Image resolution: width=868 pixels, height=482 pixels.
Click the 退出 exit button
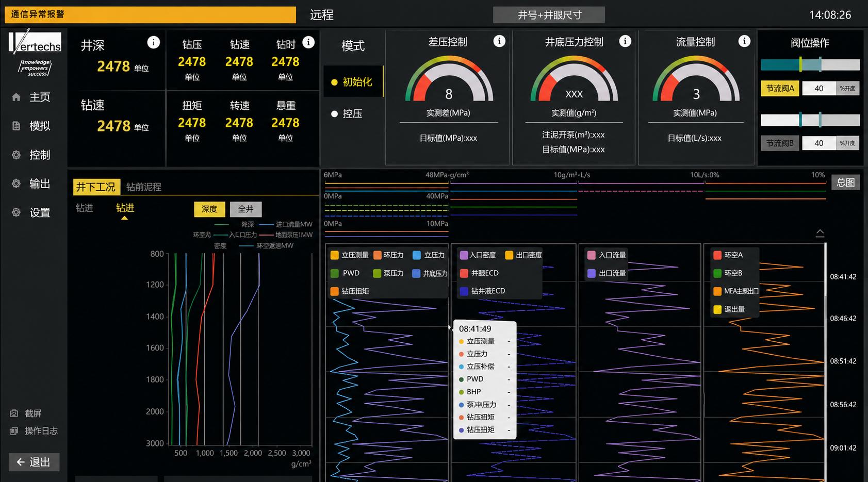[x=34, y=462]
